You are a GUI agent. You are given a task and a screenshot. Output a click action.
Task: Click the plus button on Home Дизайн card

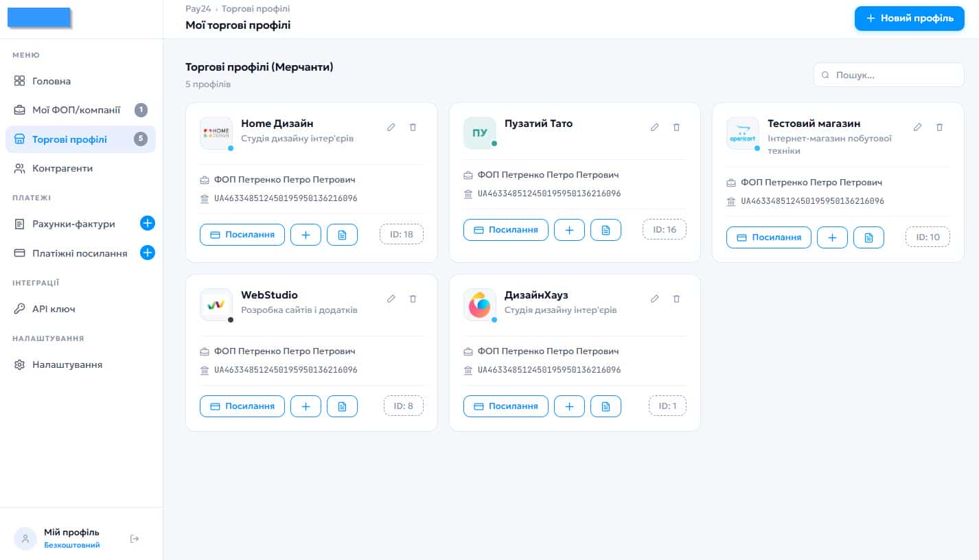(x=306, y=235)
